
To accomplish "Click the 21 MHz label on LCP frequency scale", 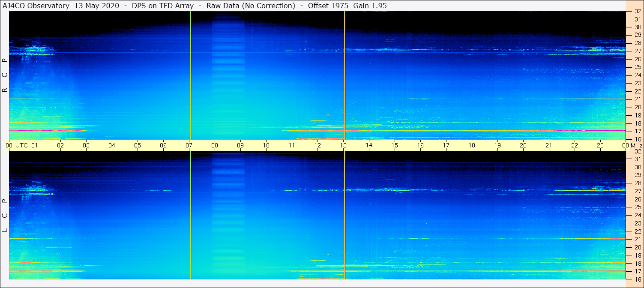I will tap(638, 239).
